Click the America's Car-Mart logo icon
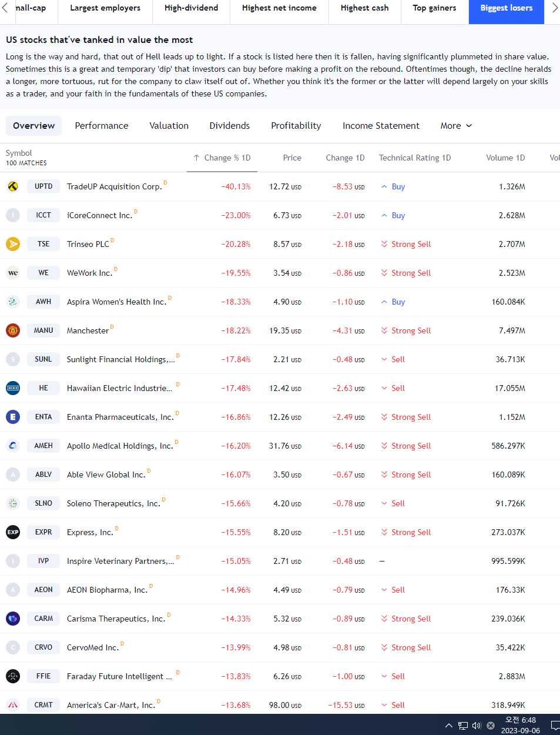The width and height of the screenshot is (560, 735). click(x=13, y=705)
